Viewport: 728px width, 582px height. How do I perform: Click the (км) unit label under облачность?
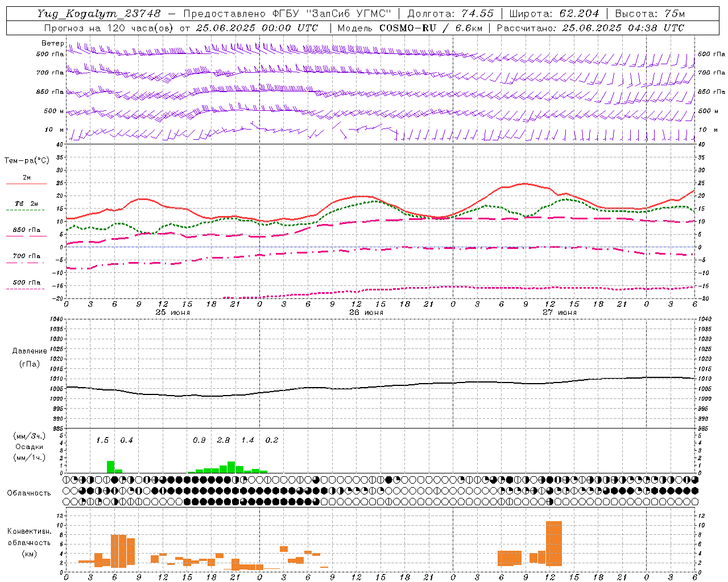[30, 553]
